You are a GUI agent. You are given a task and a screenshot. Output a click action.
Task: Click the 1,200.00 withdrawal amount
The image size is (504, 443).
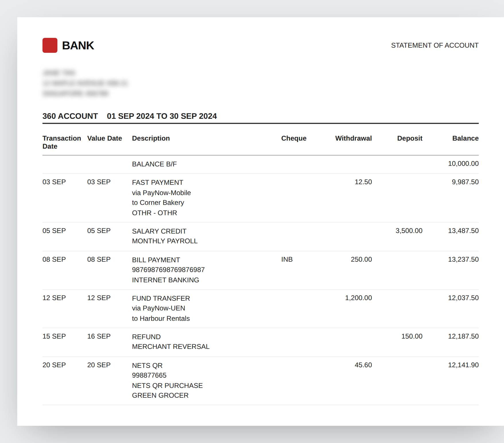point(358,298)
